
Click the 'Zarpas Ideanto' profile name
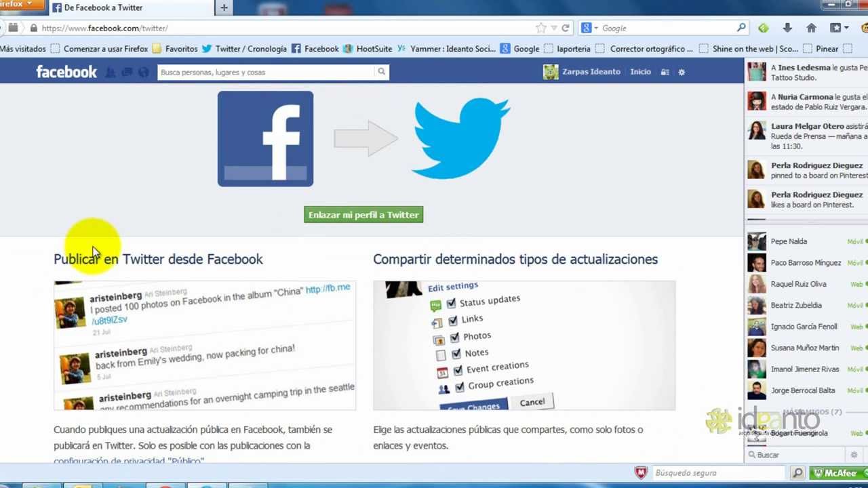(x=591, y=72)
